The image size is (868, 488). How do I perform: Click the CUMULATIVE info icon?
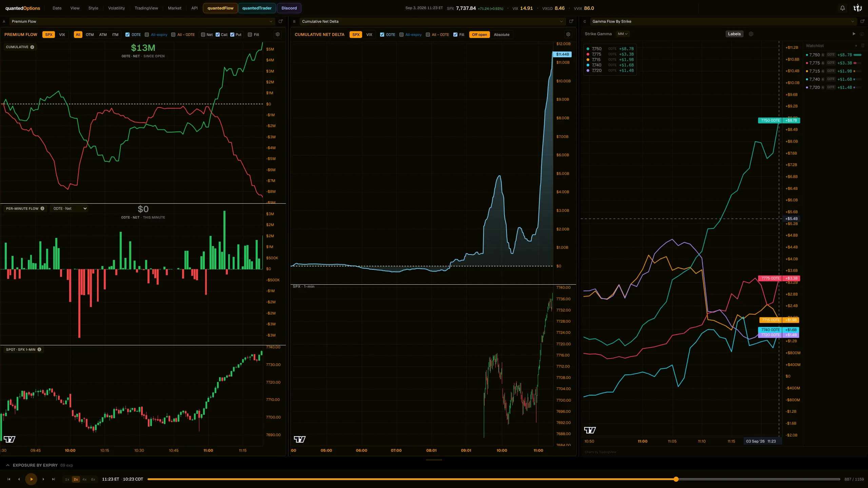coord(32,47)
